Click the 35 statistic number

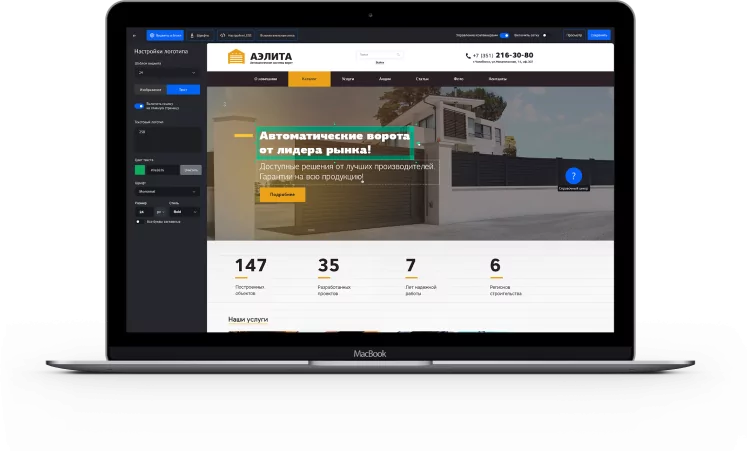coord(328,265)
